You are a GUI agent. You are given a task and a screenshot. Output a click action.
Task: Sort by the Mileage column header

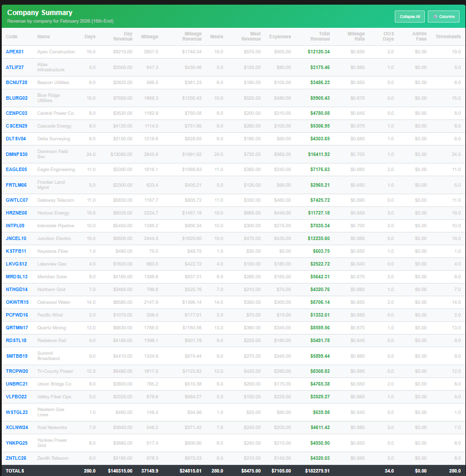tap(150, 37)
